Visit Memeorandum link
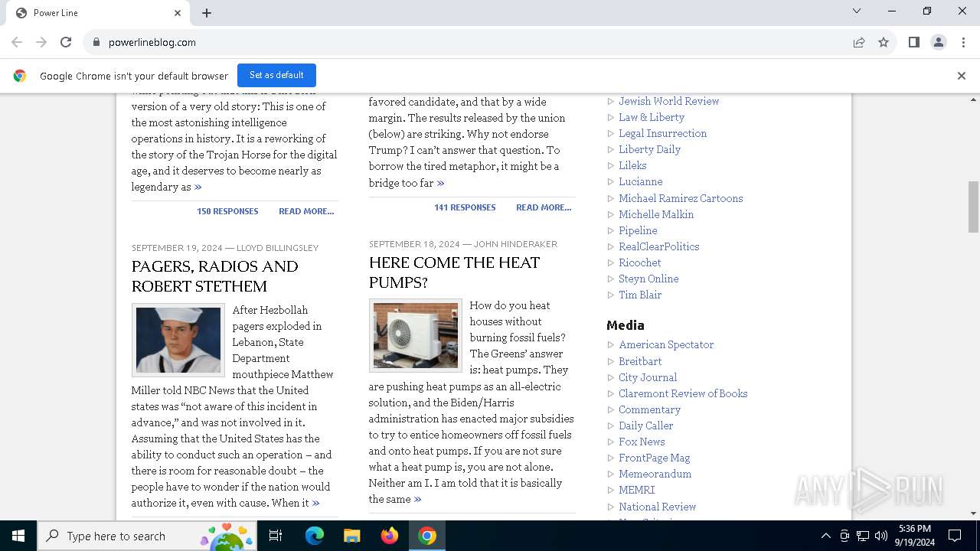Screen dimensions: 980x551 pyautogui.click(x=655, y=474)
